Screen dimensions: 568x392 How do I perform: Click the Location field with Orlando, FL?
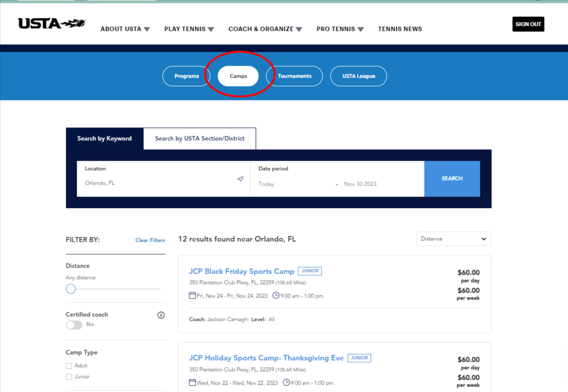coord(163,179)
